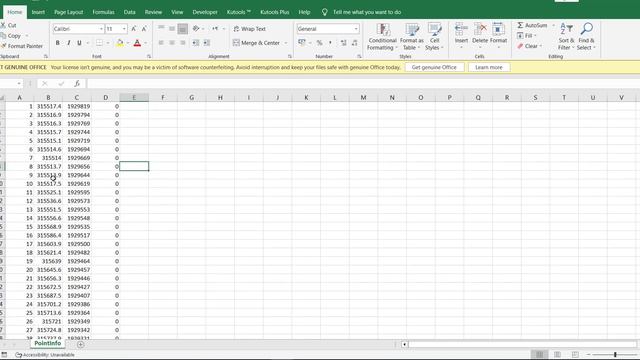640x360 pixels.
Task: Open the Fill options
Action: click(x=526, y=36)
